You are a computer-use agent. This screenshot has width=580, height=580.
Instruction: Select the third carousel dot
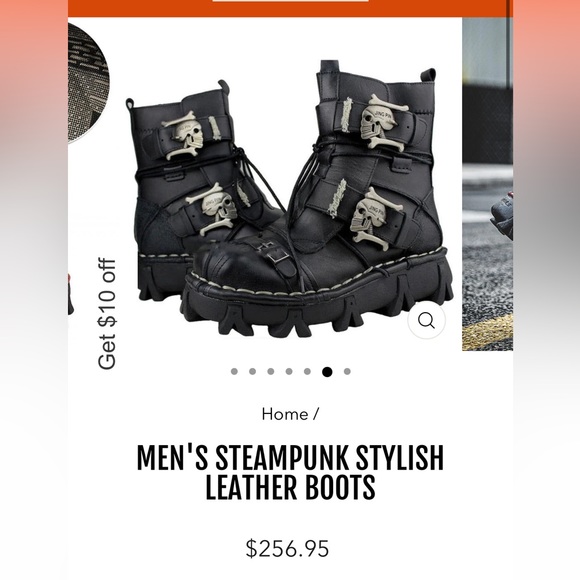pyautogui.click(x=271, y=371)
